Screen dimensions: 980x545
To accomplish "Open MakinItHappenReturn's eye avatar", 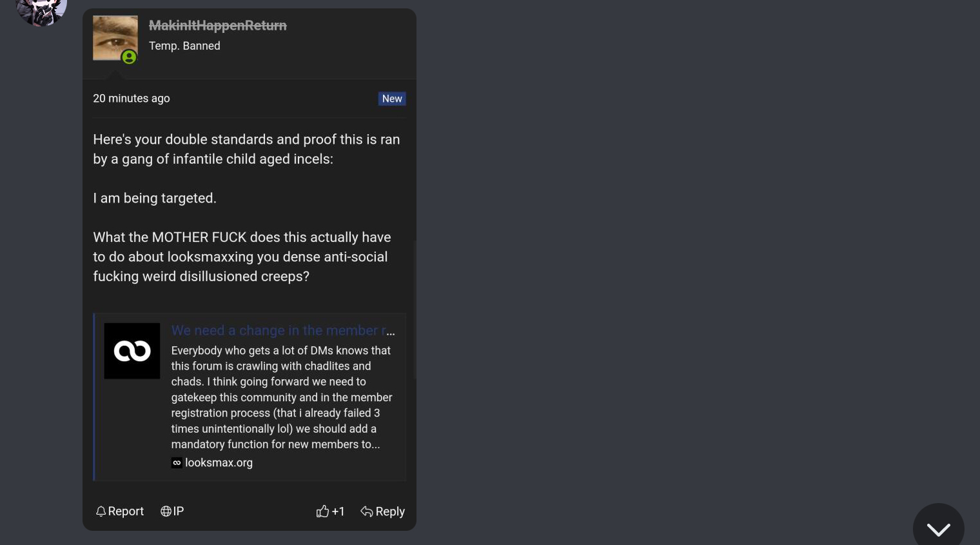I will point(115,37).
